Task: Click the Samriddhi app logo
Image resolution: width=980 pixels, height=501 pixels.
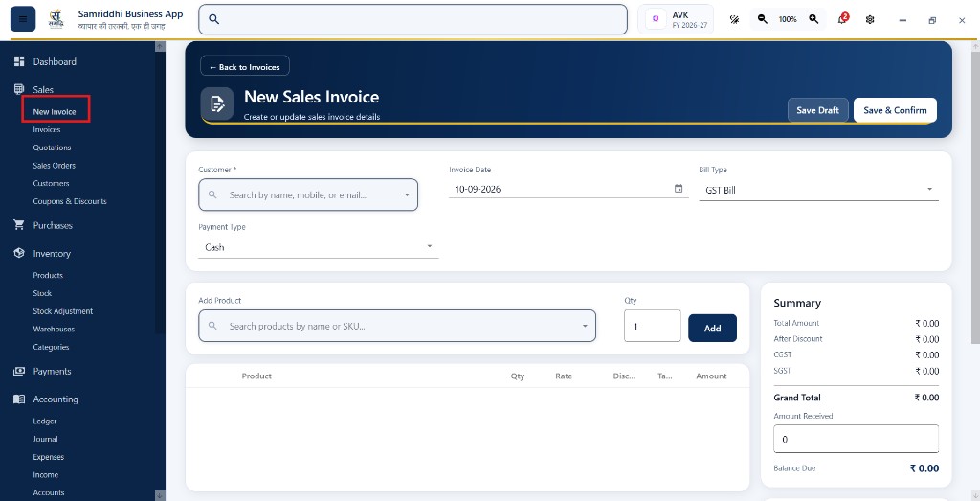Action: (x=56, y=19)
